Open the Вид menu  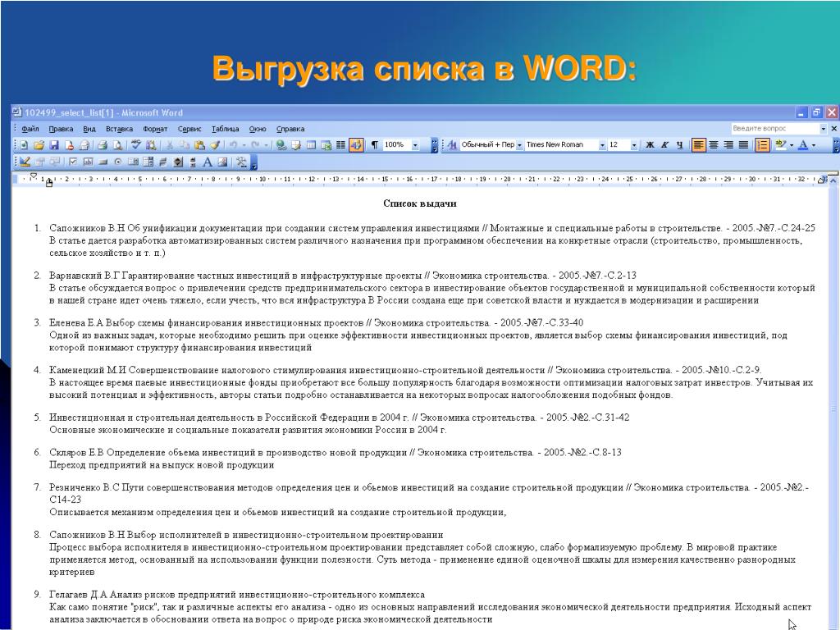[x=89, y=129]
